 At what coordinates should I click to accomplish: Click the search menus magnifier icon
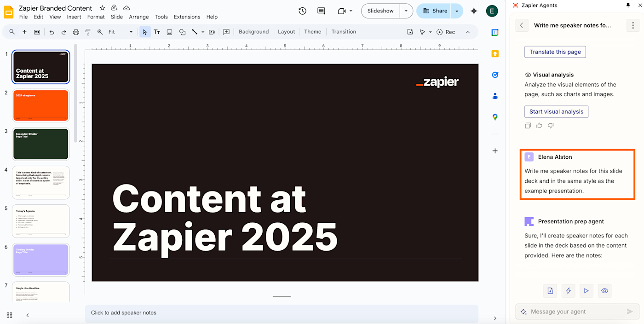point(12,32)
